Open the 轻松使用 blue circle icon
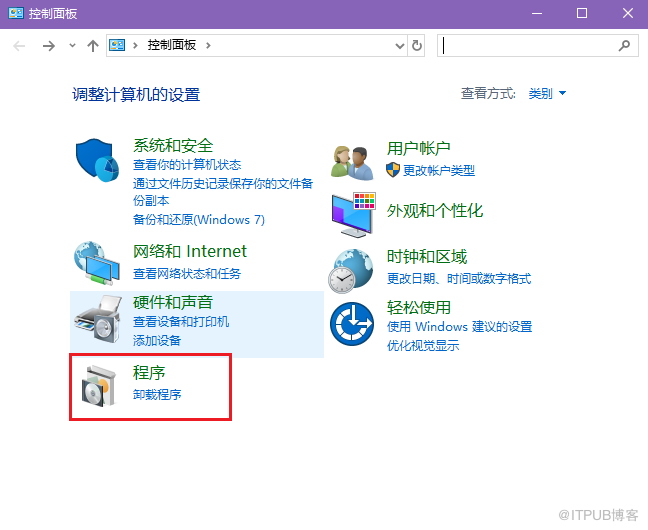 pyautogui.click(x=352, y=324)
